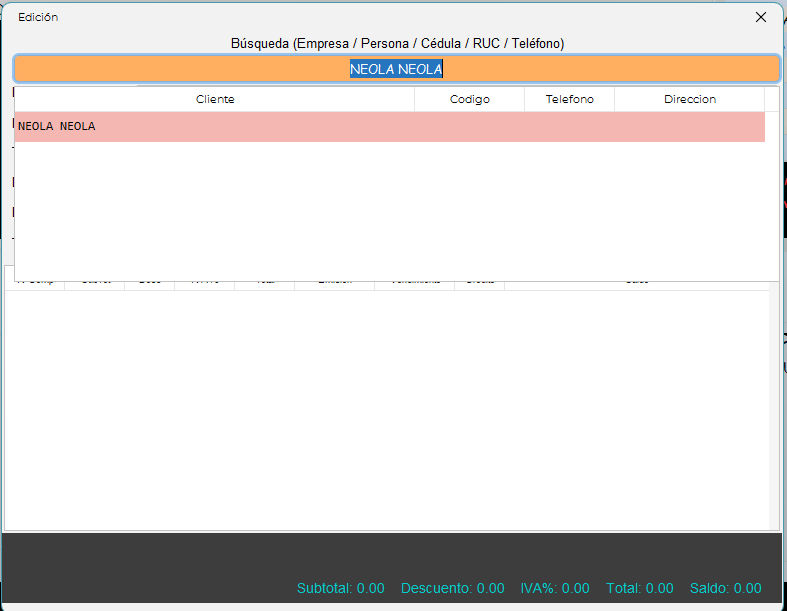Click the Saldo: 0.00 label

point(725,588)
